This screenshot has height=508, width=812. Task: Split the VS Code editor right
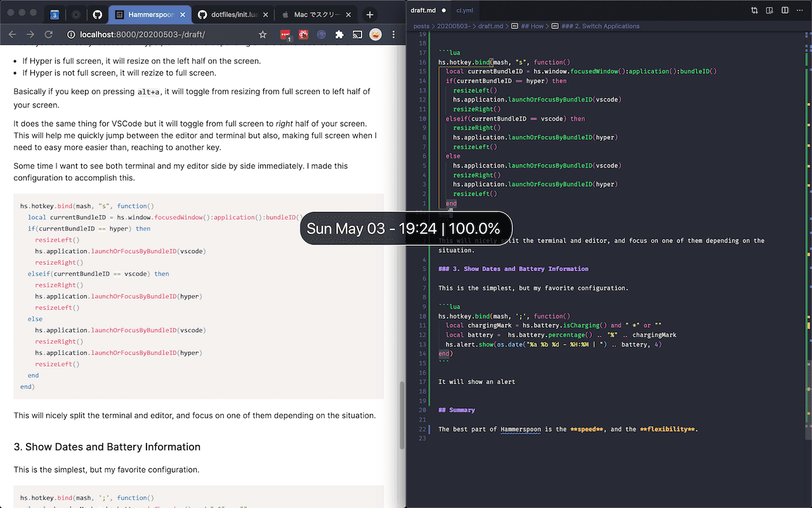point(785,10)
